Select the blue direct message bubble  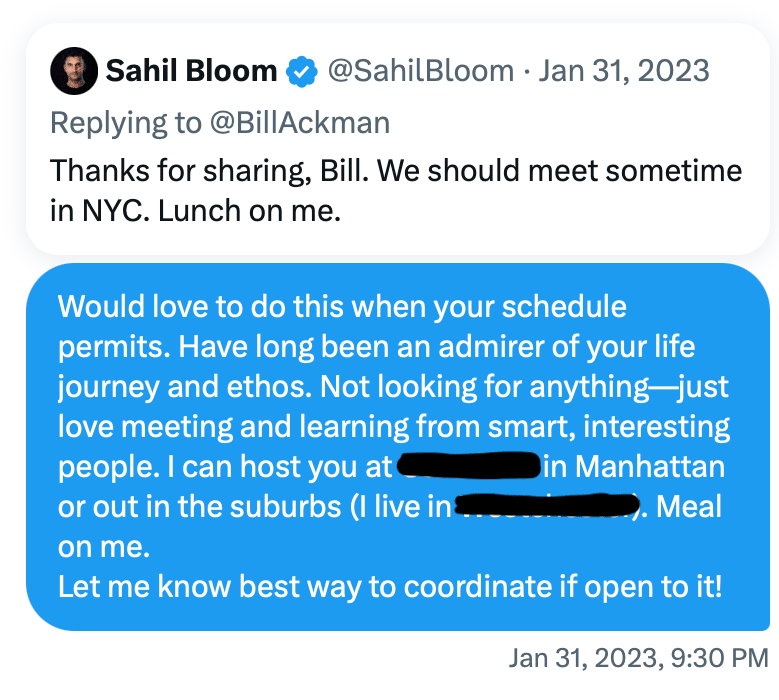pos(398,447)
